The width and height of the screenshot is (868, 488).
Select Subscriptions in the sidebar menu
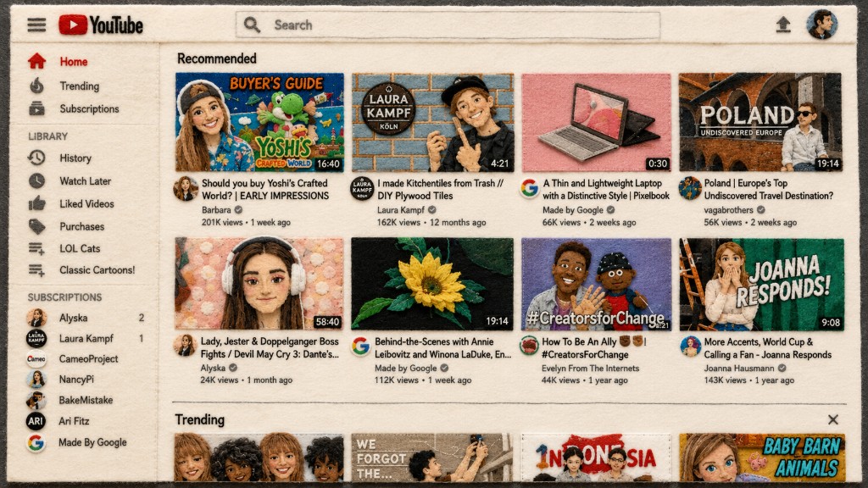(89, 109)
